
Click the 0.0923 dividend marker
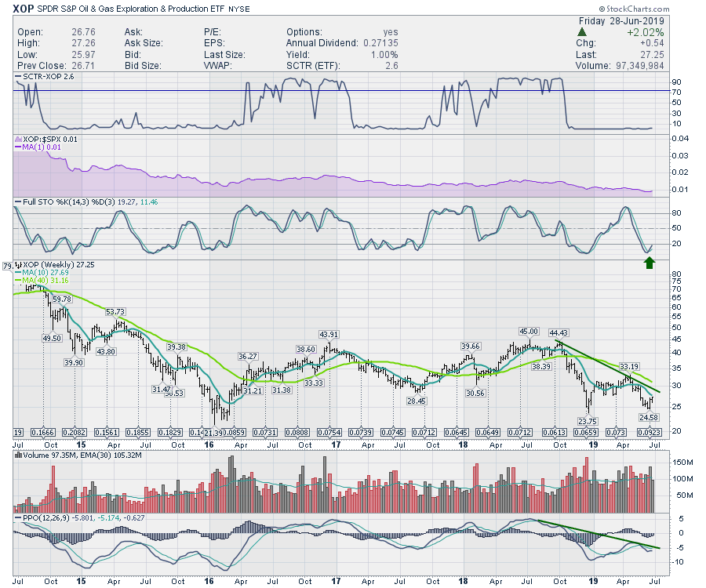pos(650,432)
